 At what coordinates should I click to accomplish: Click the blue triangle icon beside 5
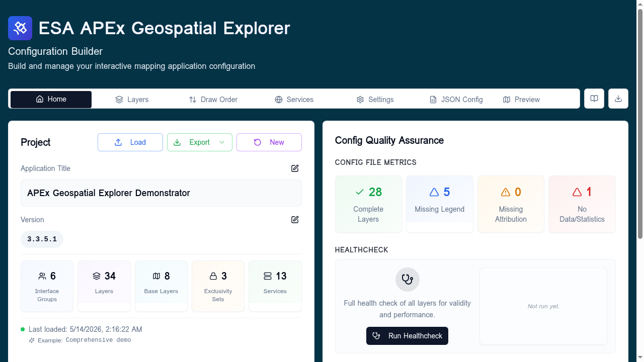tap(434, 192)
